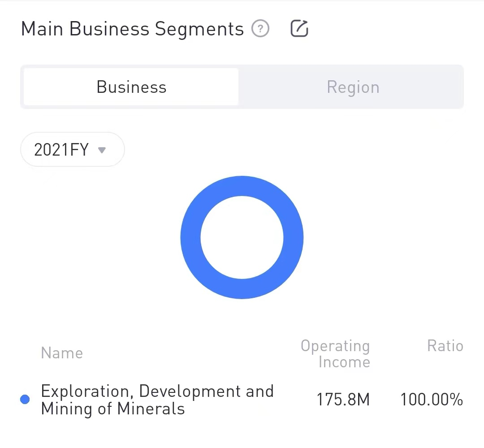Click the 100.00% ratio value

(x=431, y=400)
